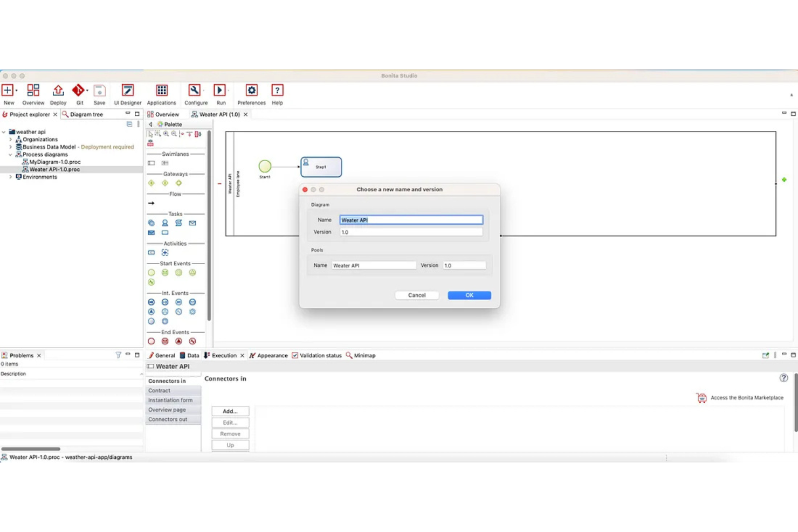798x532 pixels.
Task: Launch the UI Designer
Action: pyautogui.click(x=128, y=90)
